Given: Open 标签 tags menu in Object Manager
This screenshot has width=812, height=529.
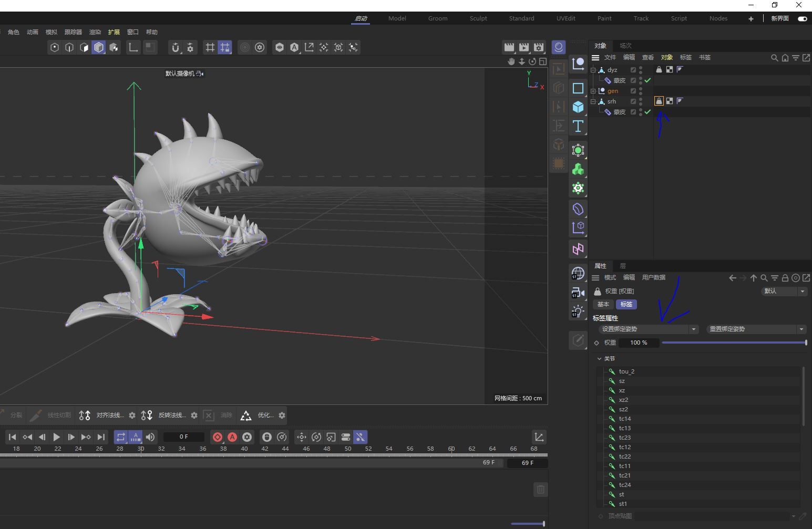Looking at the screenshot, I should [686, 58].
